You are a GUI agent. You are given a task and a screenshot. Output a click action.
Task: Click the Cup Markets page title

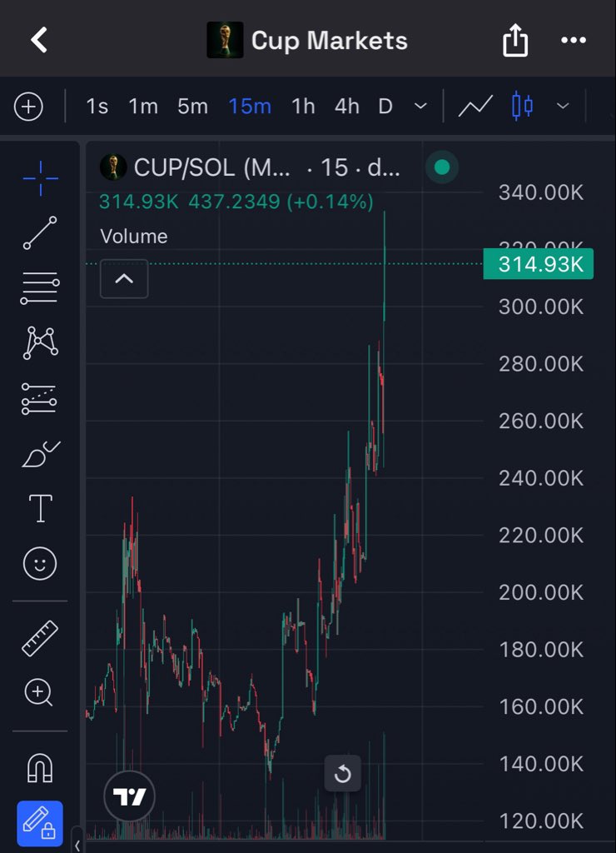330,41
